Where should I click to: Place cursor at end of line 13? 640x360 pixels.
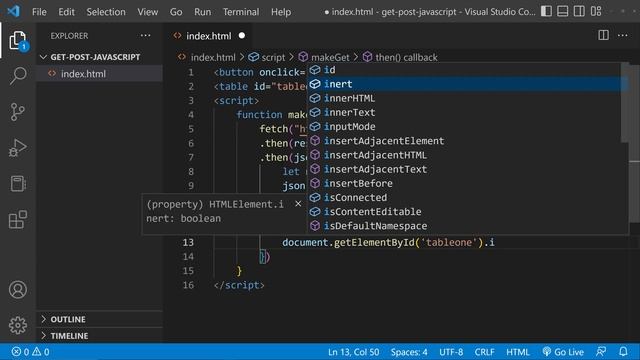pos(495,242)
